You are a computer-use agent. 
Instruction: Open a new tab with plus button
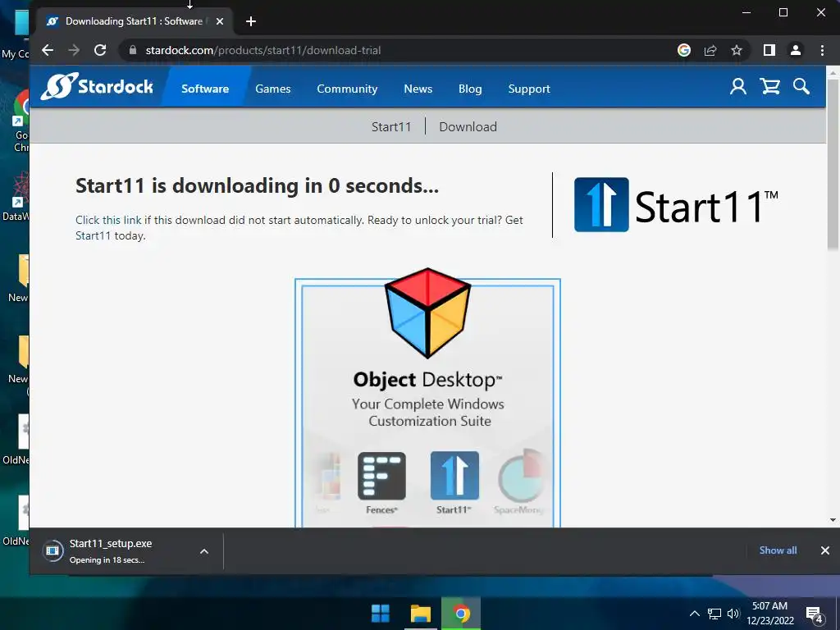tap(251, 21)
